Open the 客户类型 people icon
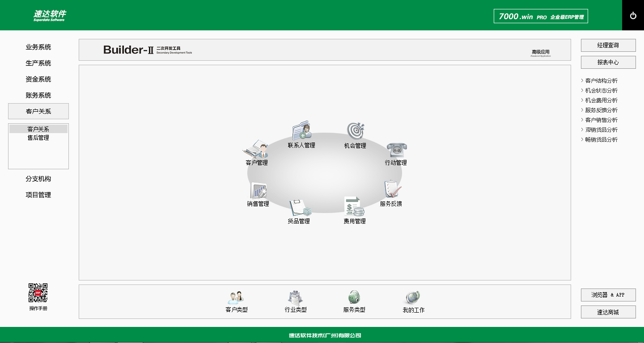This screenshot has width=644, height=343. [x=236, y=297]
